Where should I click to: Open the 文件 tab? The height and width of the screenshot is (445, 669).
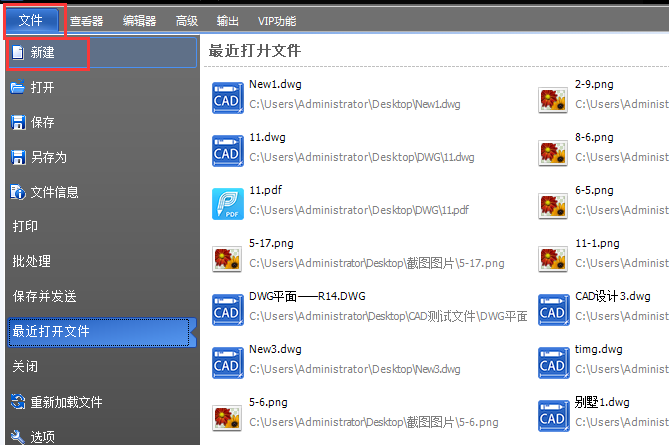32,20
